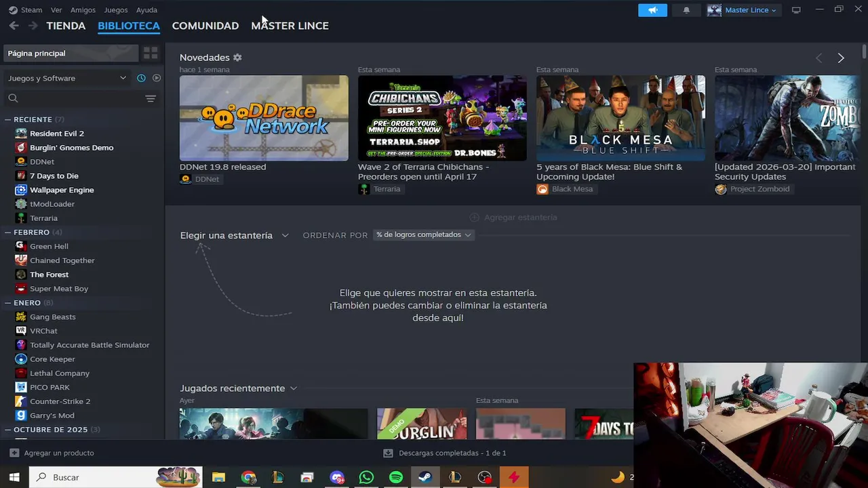Click the Steam announcements megaphone icon
This screenshot has width=868, height=488.
pos(652,10)
